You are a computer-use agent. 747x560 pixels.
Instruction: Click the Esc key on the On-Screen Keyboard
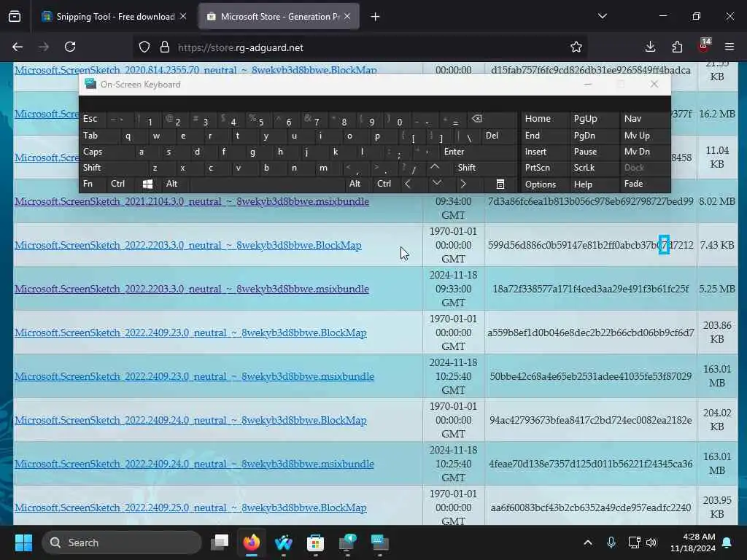[90, 119]
